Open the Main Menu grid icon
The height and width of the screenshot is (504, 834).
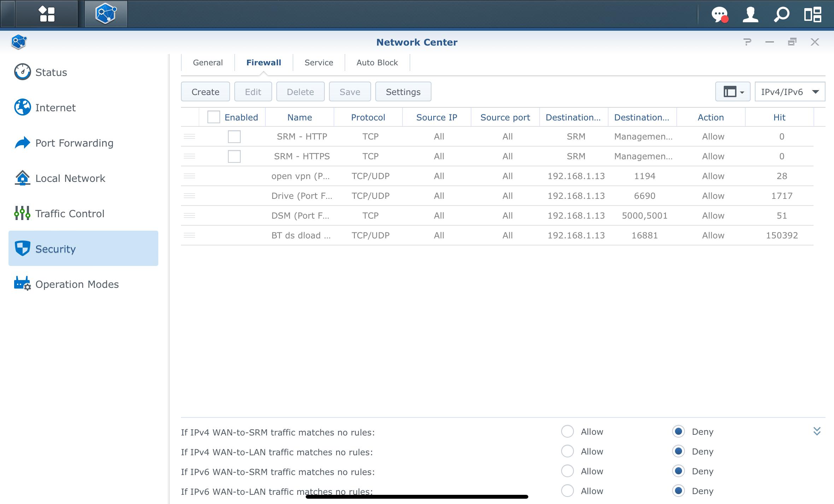coord(47,14)
